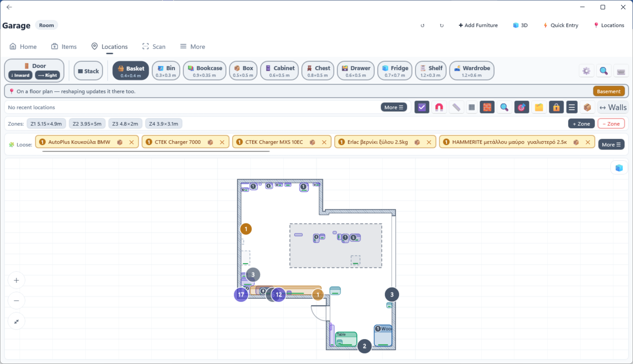Toggle the padlock lock button
The image size is (633, 364).
tap(556, 107)
